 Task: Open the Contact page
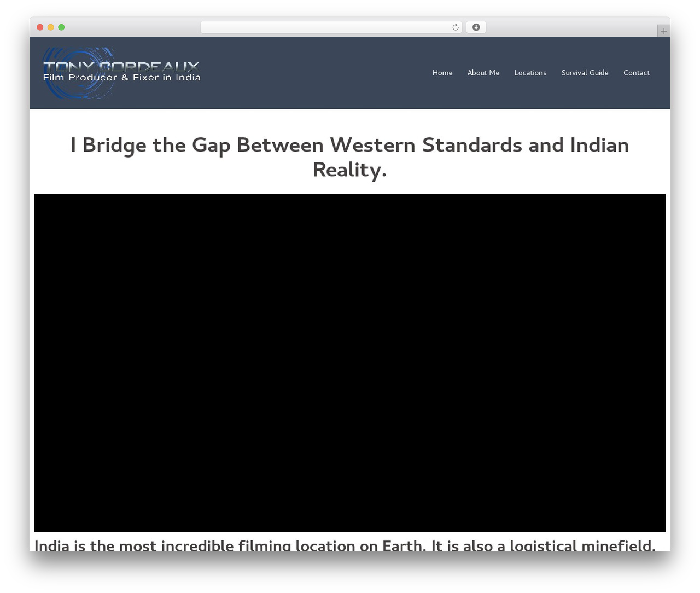637,73
